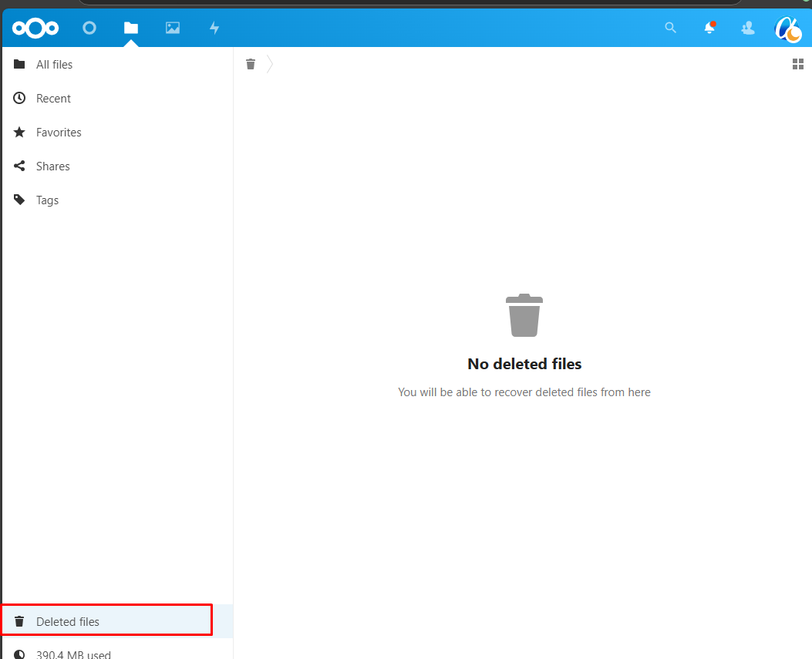Select All files in the sidebar
The height and width of the screenshot is (659, 812).
(54, 65)
